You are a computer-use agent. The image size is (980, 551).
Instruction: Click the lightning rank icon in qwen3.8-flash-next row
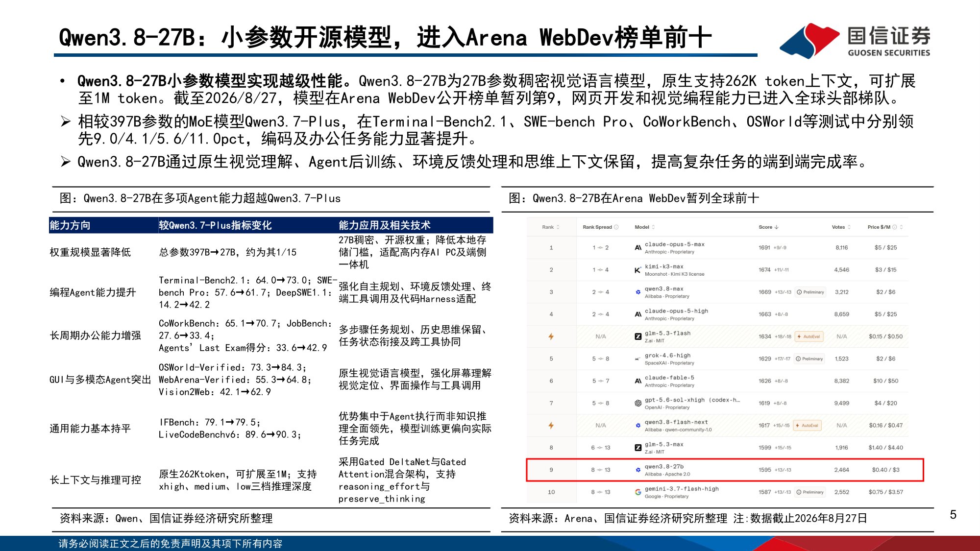pyautogui.click(x=551, y=426)
